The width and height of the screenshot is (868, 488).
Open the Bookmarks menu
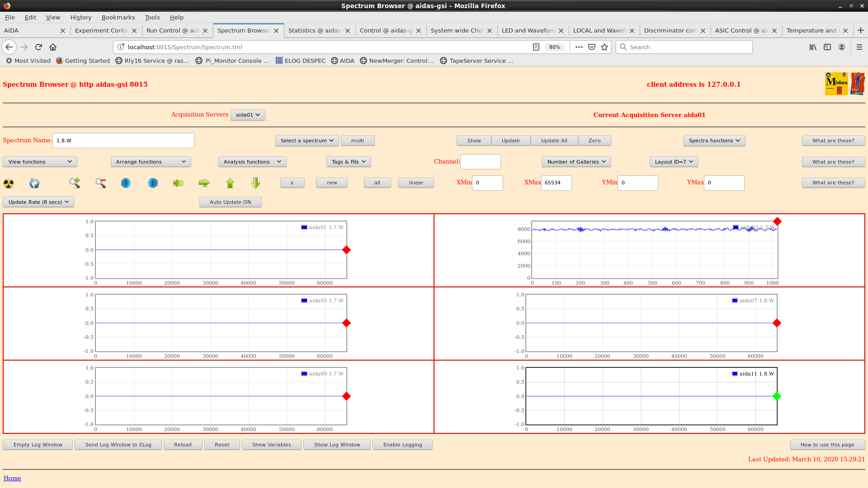click(x=118, y=17)
